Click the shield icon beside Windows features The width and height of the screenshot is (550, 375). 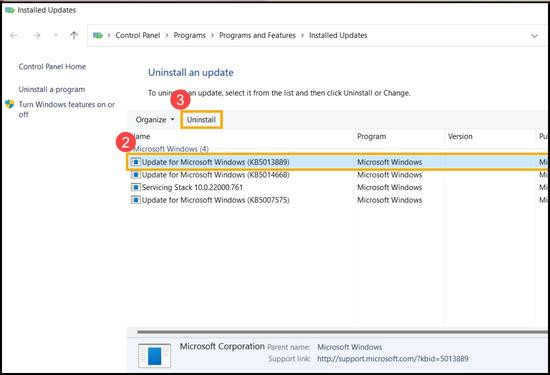pyautogui.click(x=10, y=104)
